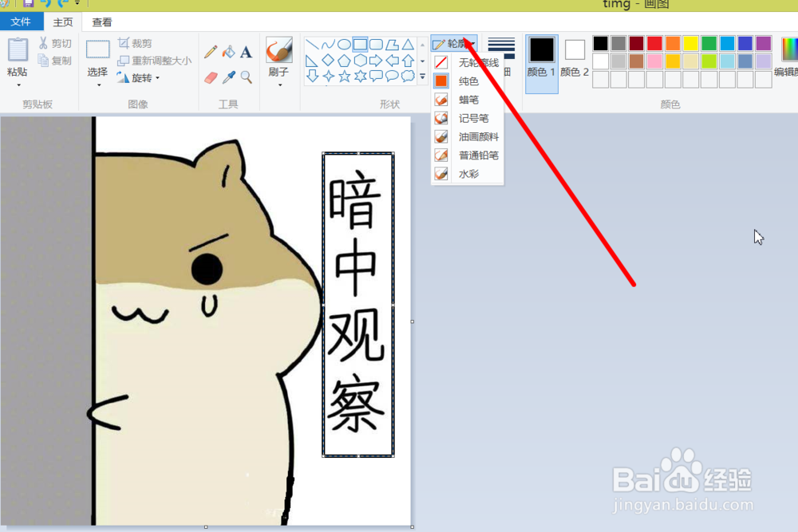Switch to the 查看 view tab
The width and height of the screenshot is (798, 532).
(102, 22)
